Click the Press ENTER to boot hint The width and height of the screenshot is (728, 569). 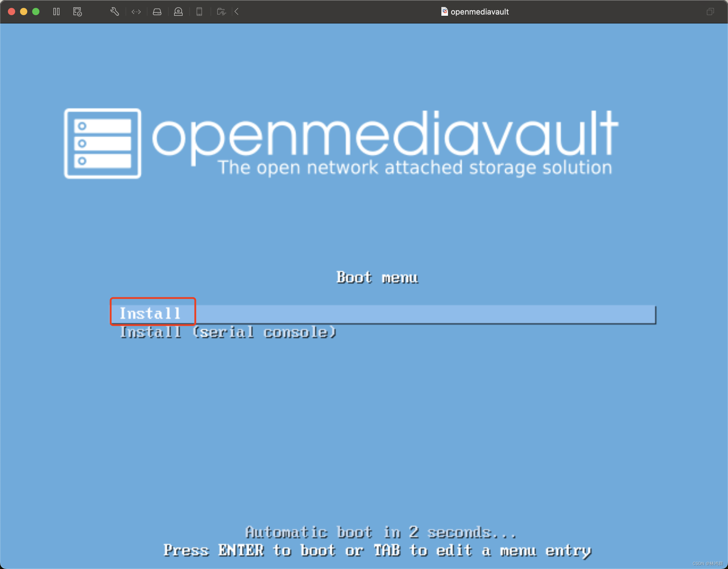point(377,550)
